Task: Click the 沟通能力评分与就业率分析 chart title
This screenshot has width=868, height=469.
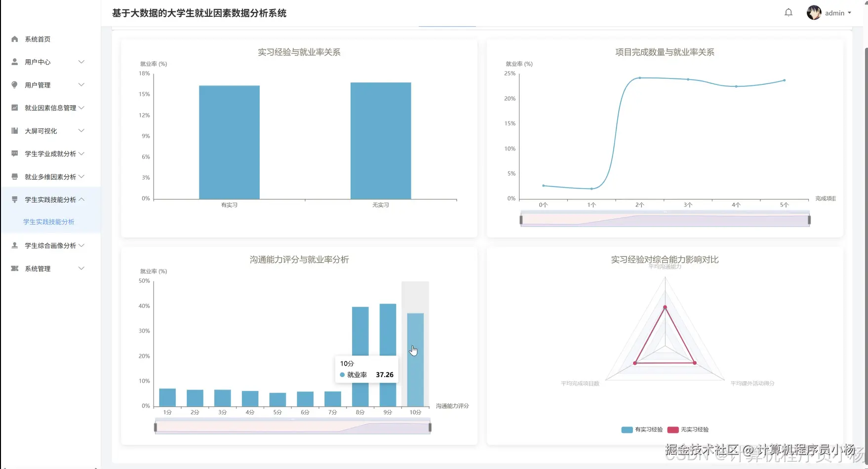Action: (x=299, y=260)
